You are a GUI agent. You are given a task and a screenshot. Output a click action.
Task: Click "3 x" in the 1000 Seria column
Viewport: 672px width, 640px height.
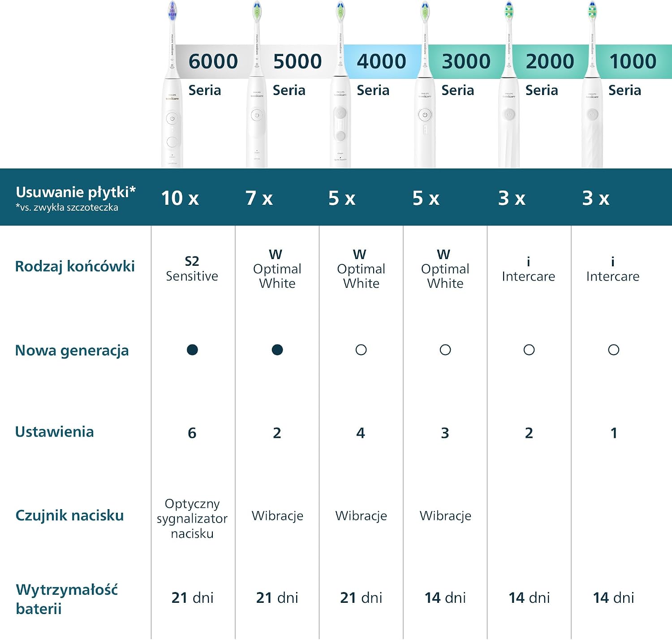596,198
